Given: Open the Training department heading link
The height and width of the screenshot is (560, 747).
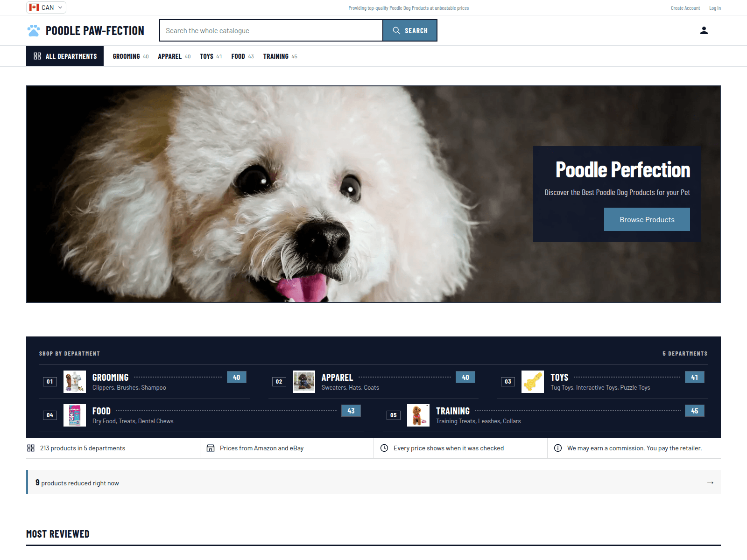Looking at the screenshot, I should [x=453, y=411].
